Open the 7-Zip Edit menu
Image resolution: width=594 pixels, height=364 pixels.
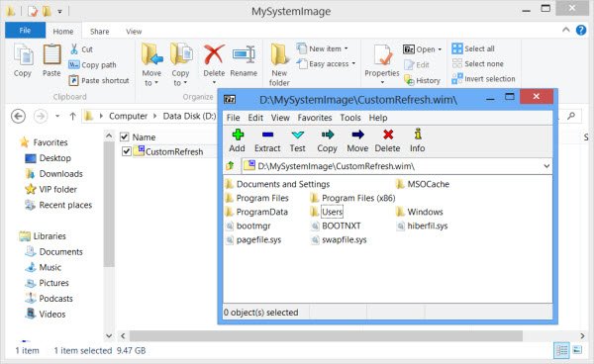pyautogui.click(x=255, y=118)
